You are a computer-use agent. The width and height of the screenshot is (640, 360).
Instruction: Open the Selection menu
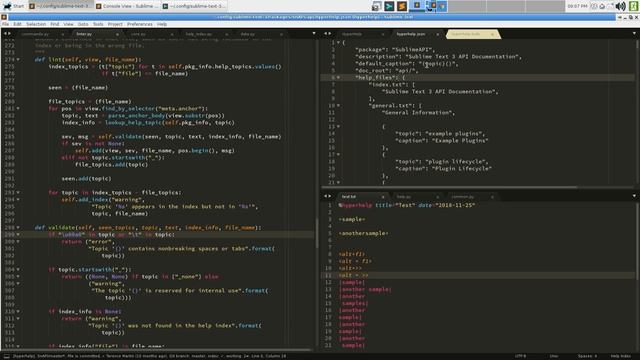(x=36, y=24)
